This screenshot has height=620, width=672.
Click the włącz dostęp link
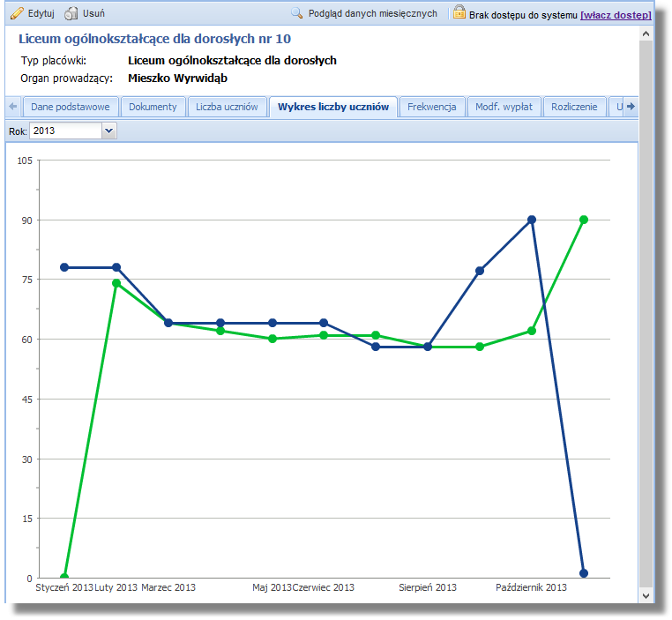coord(616,15)
